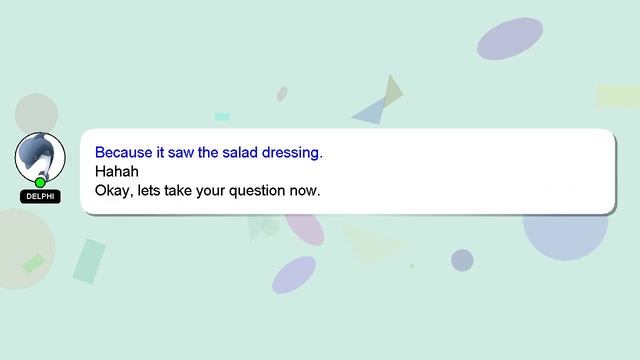Image resolution: width=640 pixels, height=360 pixels.
Task: Click the small green rectangle inside gray circle
Action: click(x=33, y=263)
